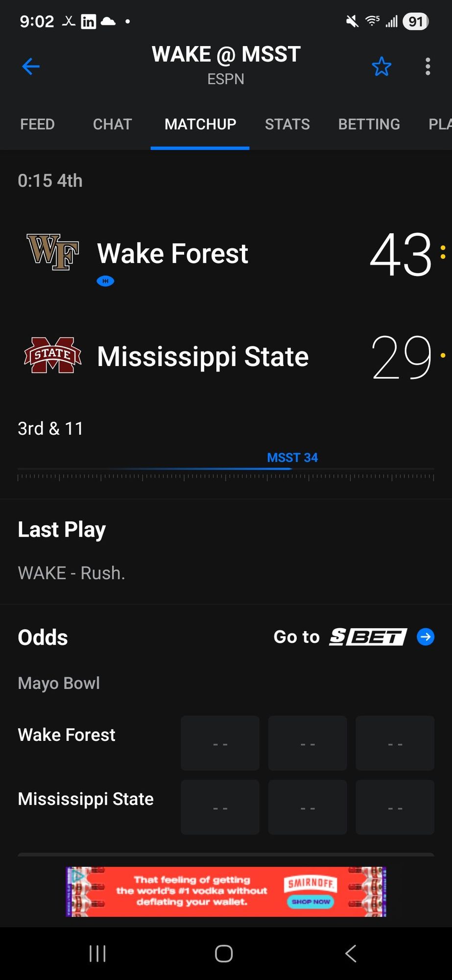
Task: Tap the Wake Forest WF logo
Action: click(53, 252)
